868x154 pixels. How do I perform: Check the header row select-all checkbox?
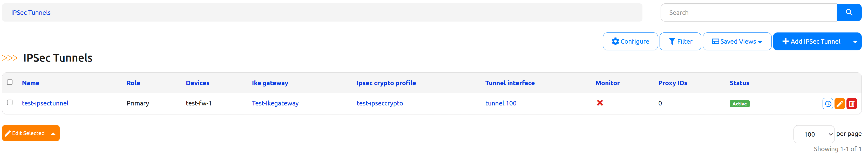[10, 82]
